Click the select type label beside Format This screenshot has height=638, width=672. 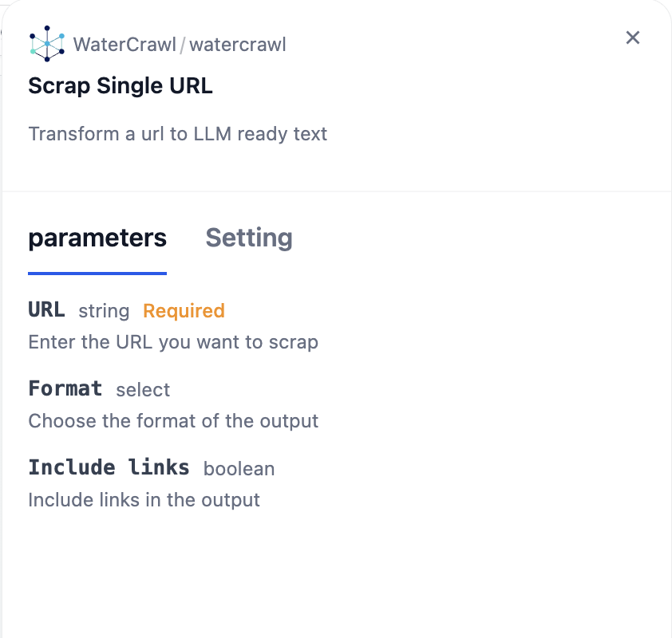coord(143,390)
